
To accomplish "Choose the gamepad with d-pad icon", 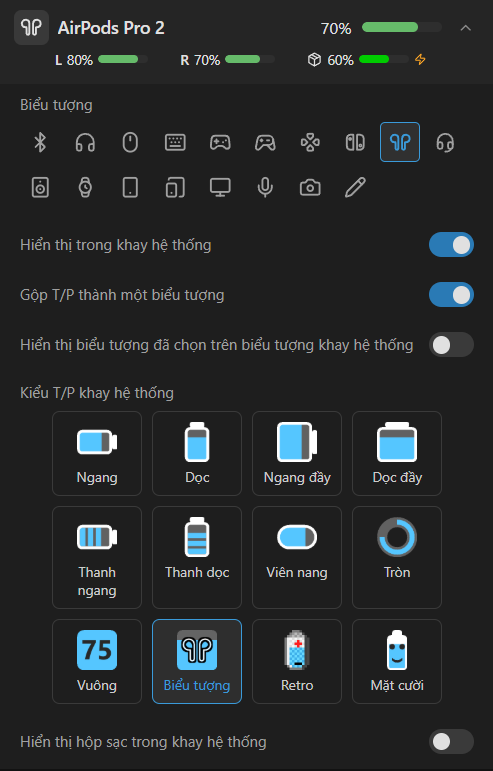I will [220, 143].
